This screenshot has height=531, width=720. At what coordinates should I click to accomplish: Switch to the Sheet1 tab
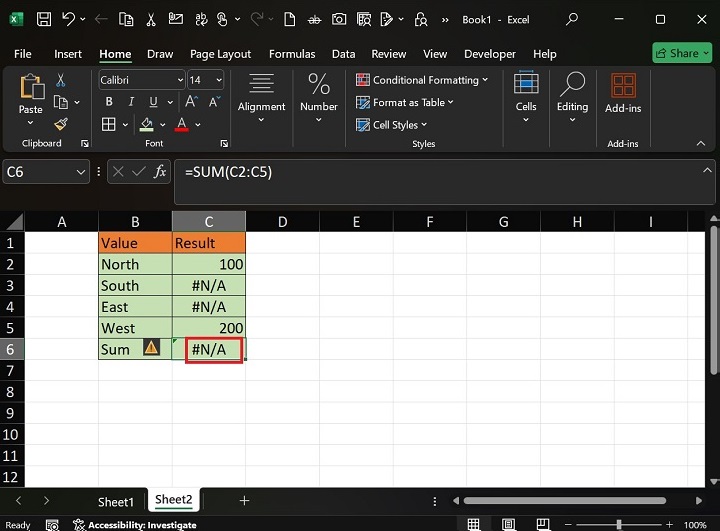tap(115, 501)
